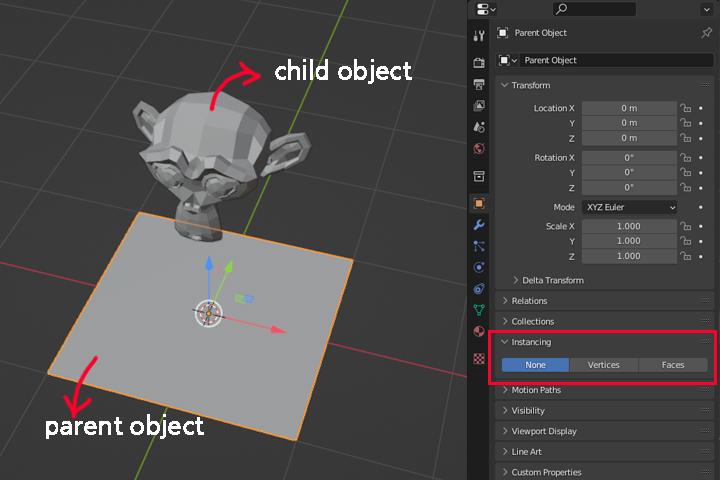This screenshot has width=720, height=480.
Task: Lock the Scale X value
Action: (x=686, y=226)
